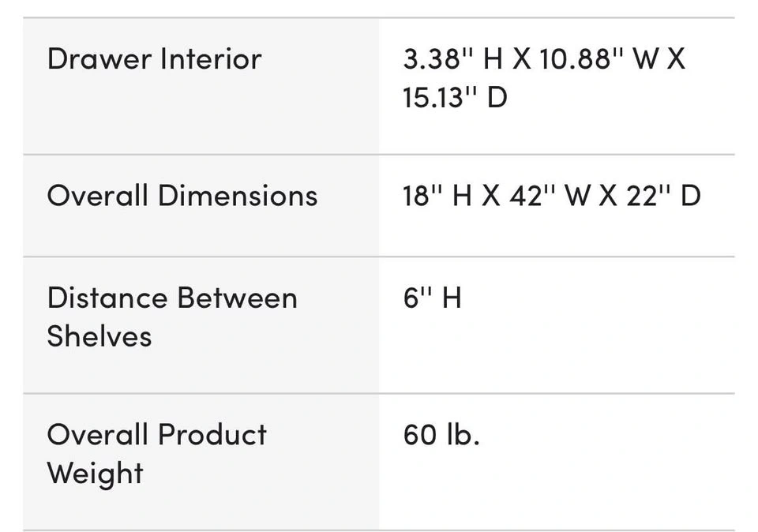Image resolution: width=758 pixels, height=532 pixels.
Task: Click the word Weight
Action: click(x=96, y=474)
